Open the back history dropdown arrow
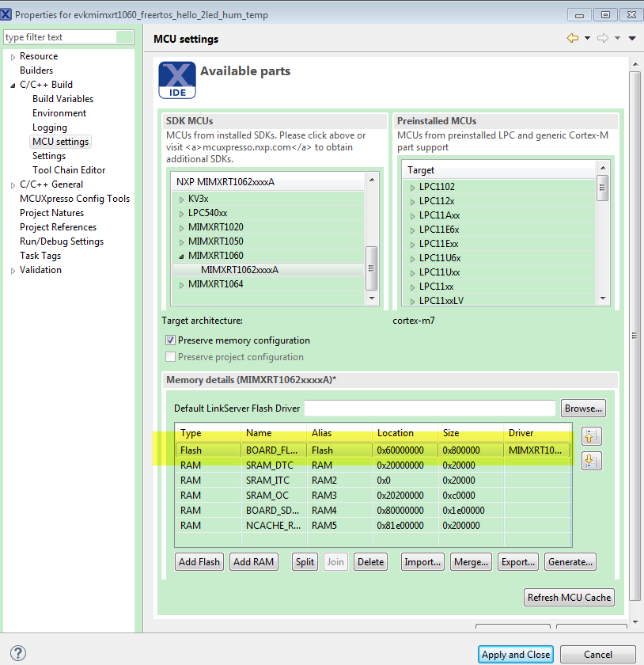Screen dimensions: 644x665 click(x=587, y=38)
